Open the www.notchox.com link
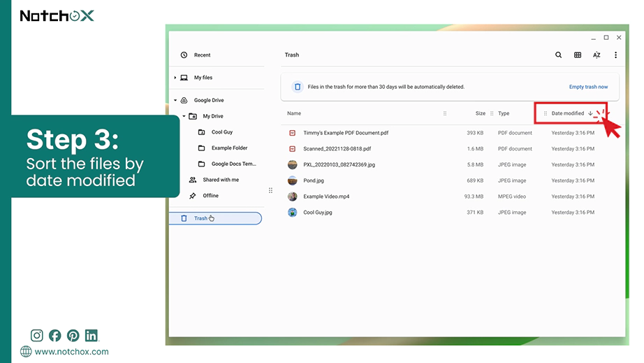This screenshot has width=644, height=363. 71,352
